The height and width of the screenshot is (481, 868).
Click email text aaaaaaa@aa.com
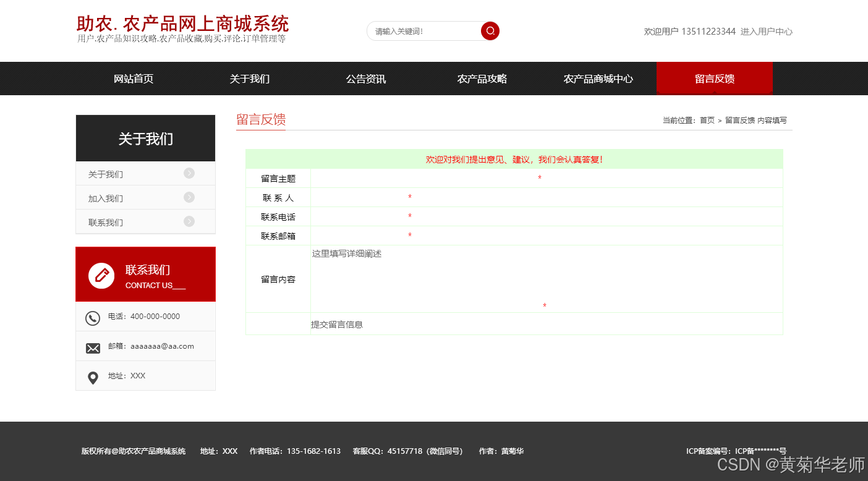click(x=162, y=346)
